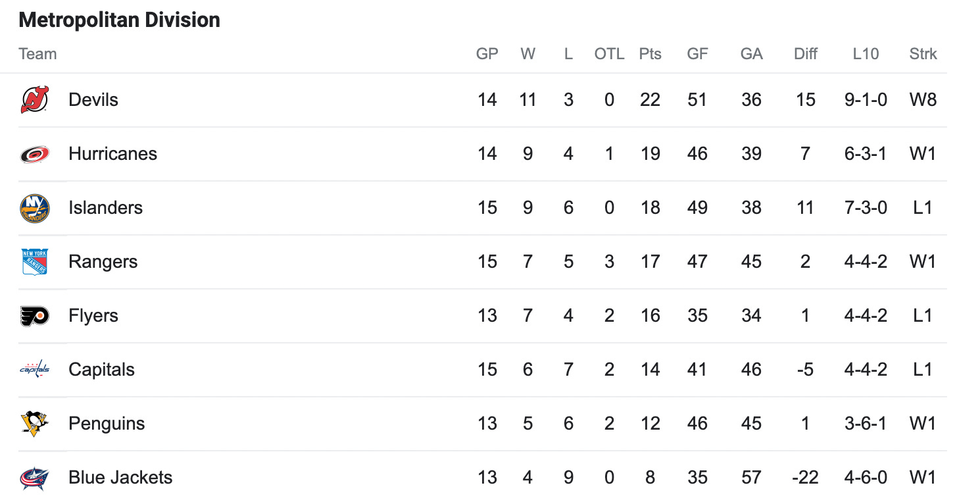Screen dimensions: 980x504
Task: Click the Hurricanes team logo
Action: coord(34,154)
